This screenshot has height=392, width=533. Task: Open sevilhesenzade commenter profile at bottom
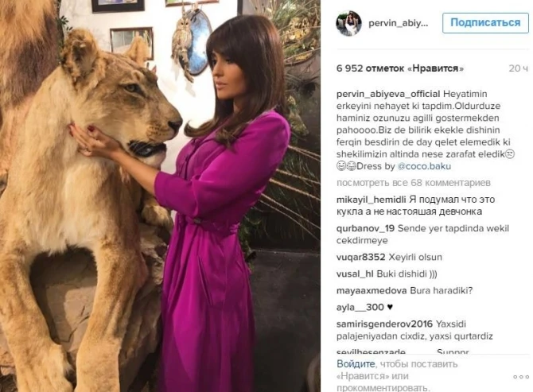(x=371, y=351)
